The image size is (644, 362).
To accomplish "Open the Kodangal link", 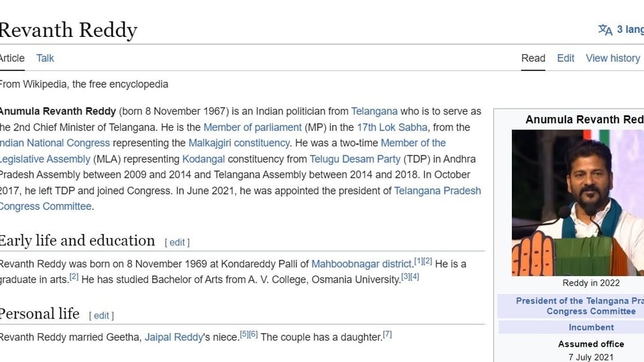I will coord(203,159).
